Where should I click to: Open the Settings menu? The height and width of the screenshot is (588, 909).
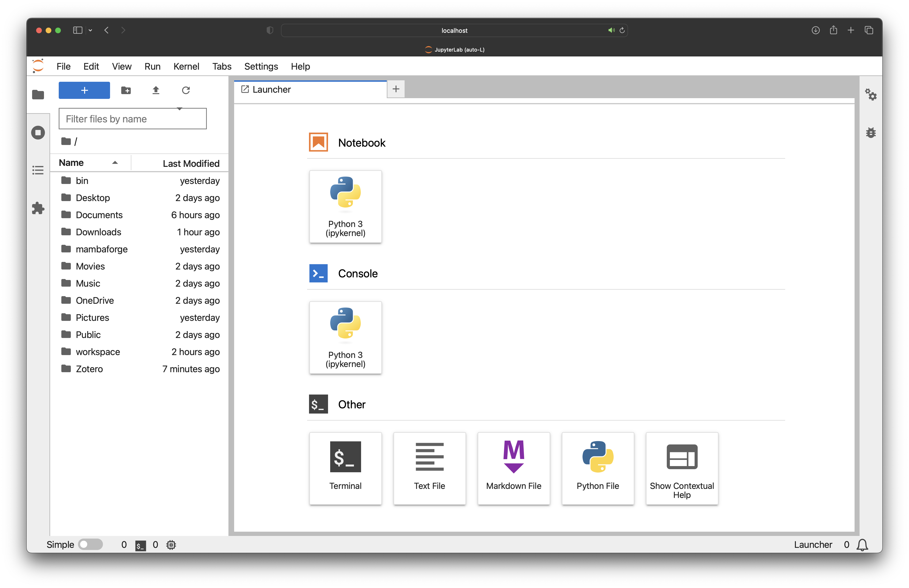point(261,67)
